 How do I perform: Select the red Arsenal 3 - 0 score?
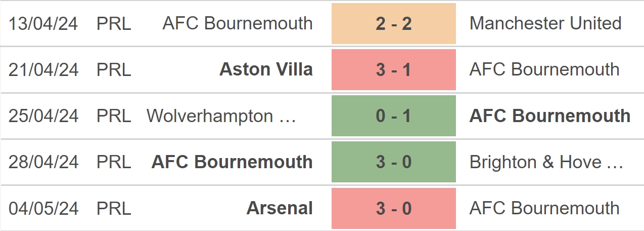[394, 208]
